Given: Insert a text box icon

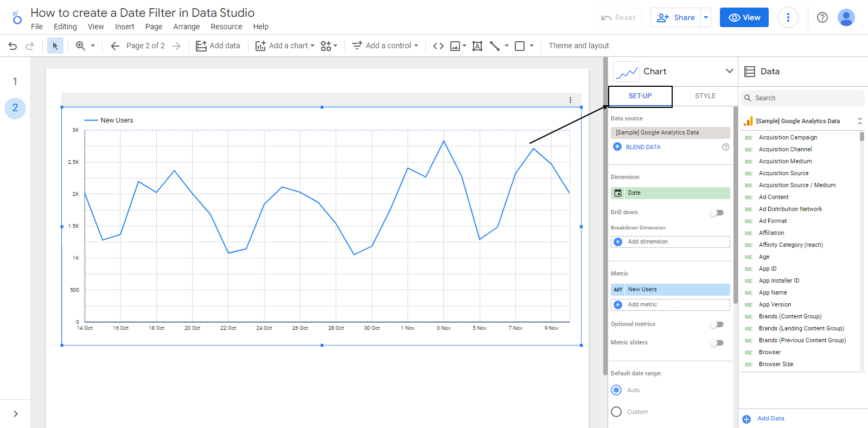Looking at the screenshot, I should point(477,46).
